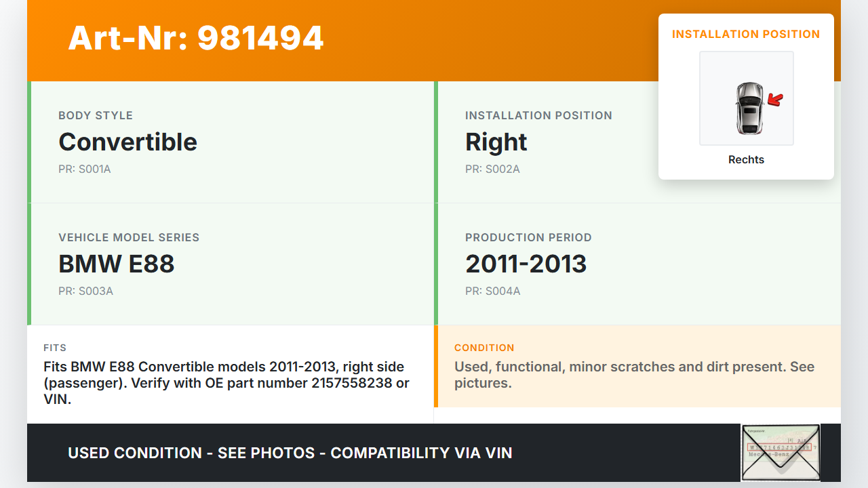Viewport: 868px width, 488px height.
Task: Select the Convertible body style value
Action: tap(127, 142)
